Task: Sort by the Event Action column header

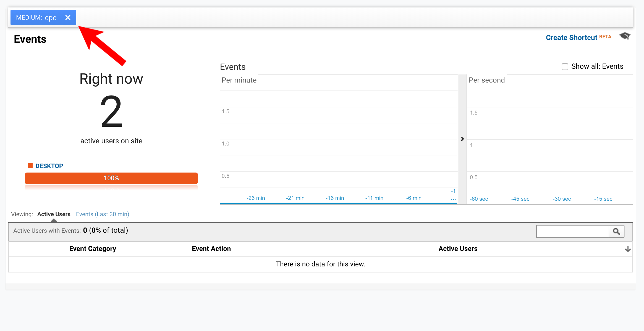Action: coord(211,249)
